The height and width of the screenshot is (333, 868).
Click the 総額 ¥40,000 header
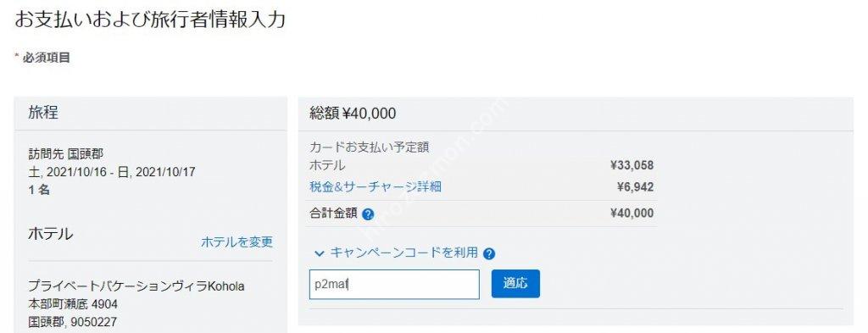[353, 114]
